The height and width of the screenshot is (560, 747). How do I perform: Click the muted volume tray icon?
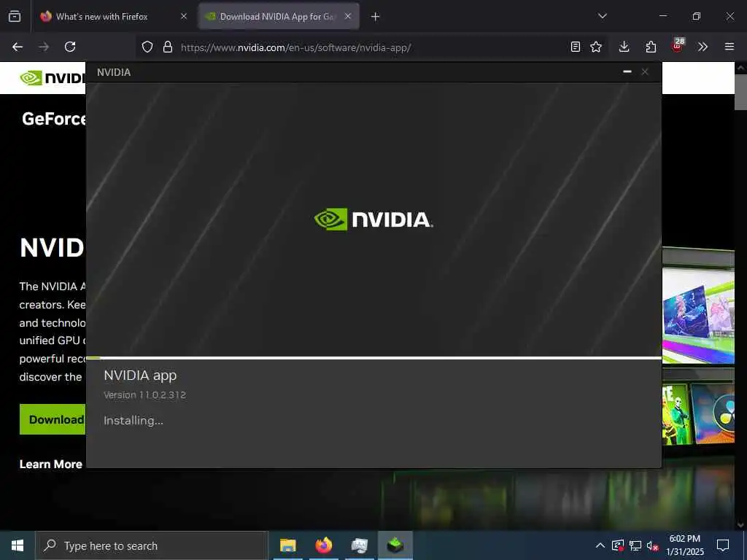(x=653, y=545)
